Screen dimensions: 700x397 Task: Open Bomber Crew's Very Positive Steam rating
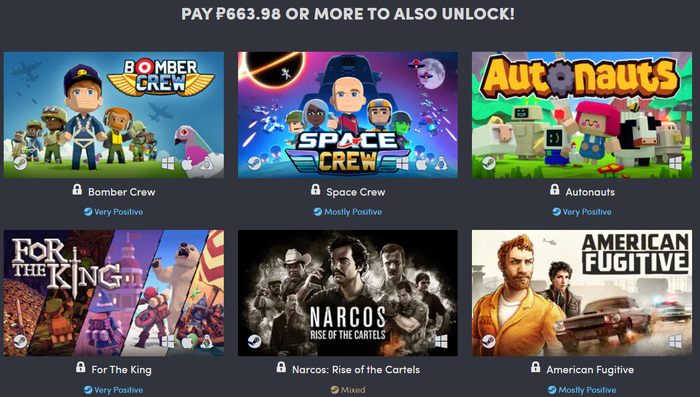113,212
